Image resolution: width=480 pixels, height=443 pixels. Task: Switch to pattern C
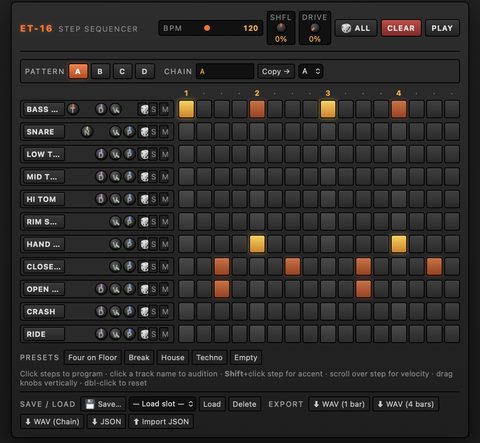click(122, 71)
